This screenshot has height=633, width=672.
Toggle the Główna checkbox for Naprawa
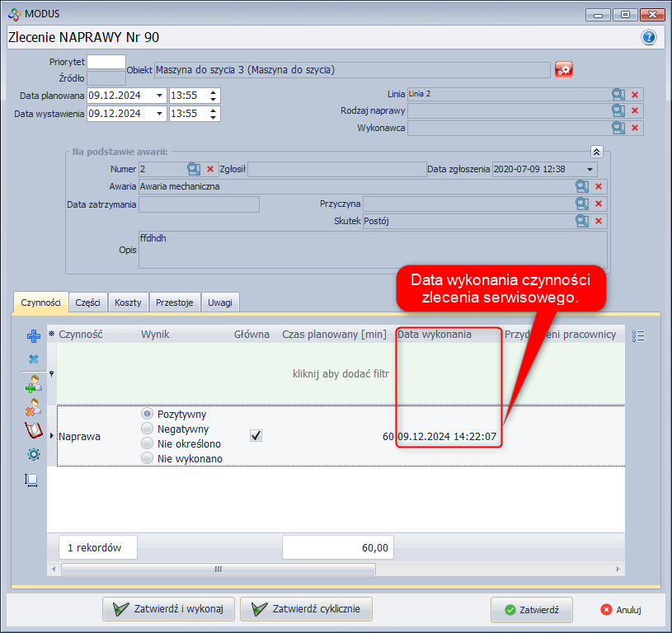[x=256, y=436]
